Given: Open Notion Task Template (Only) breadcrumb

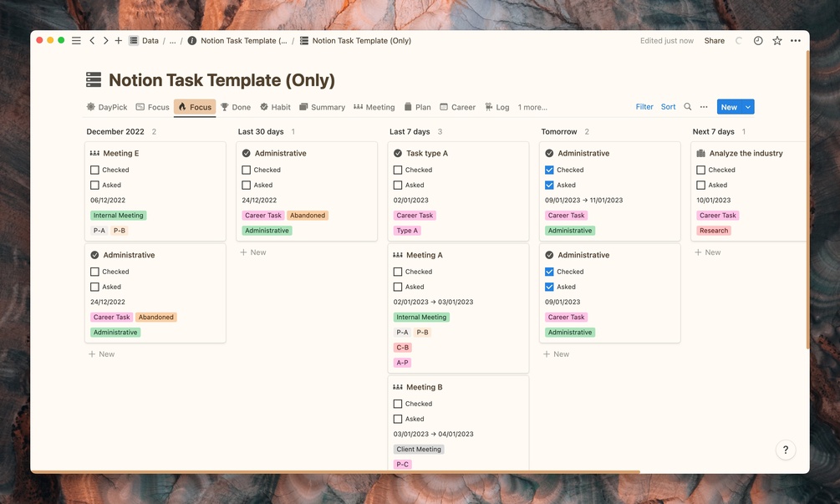Looking at the screenshot, I should (356, 41).
